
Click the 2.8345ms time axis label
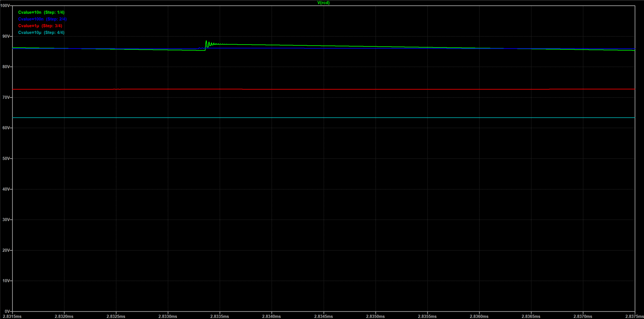pos(323,316)
